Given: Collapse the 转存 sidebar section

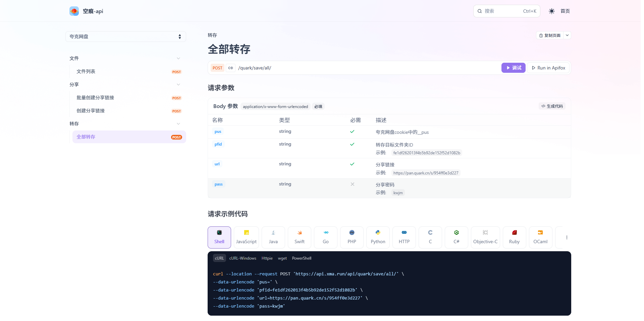Looking at the screenshot, I should (178, 124).
